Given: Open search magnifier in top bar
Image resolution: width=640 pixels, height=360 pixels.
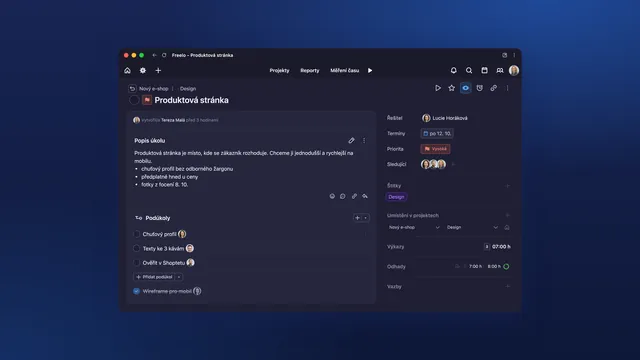Looking at the screenshot, I should [x=469, y=71].
